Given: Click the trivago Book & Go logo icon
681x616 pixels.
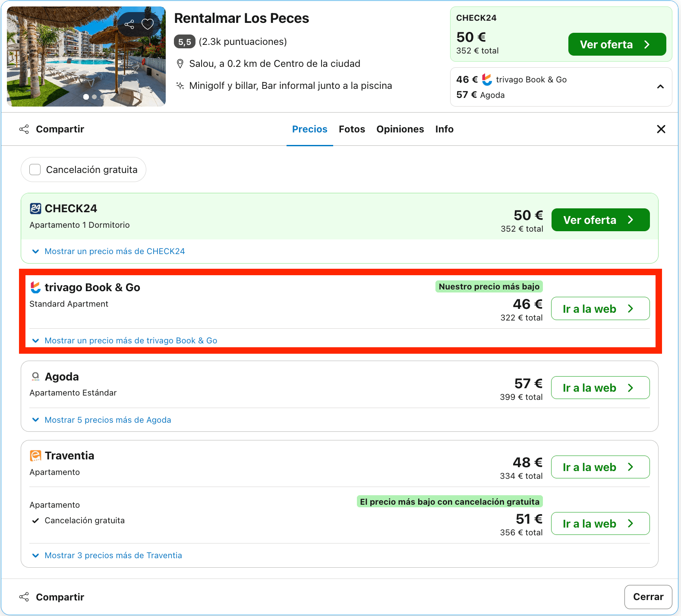Looking at the screenshot, I should [35, 287].
